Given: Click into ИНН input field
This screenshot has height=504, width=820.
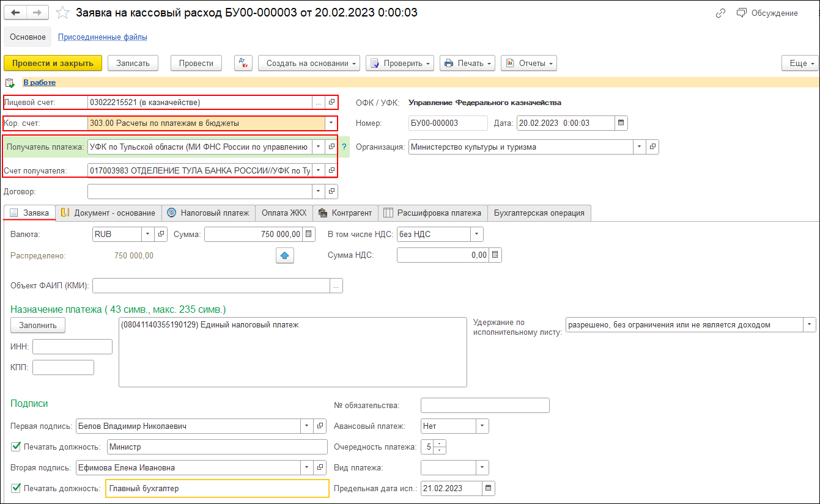Looking at the screenshot, I should click(72, 347).
